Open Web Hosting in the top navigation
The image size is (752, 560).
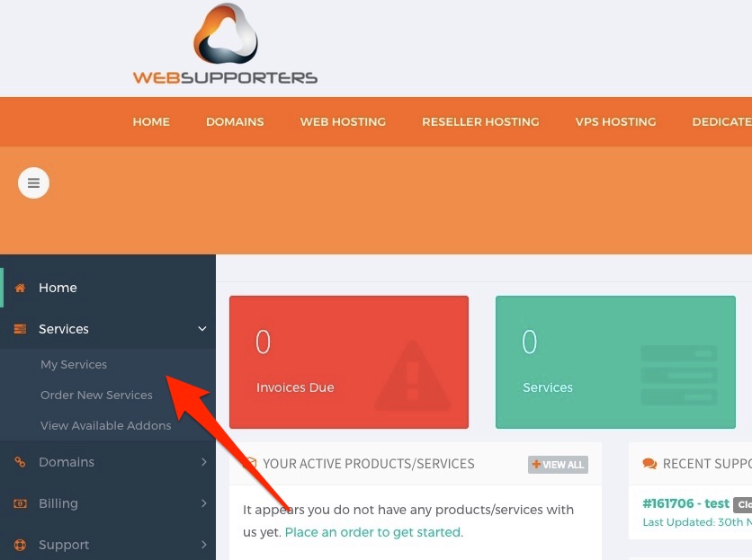click(x=343, y=121)
